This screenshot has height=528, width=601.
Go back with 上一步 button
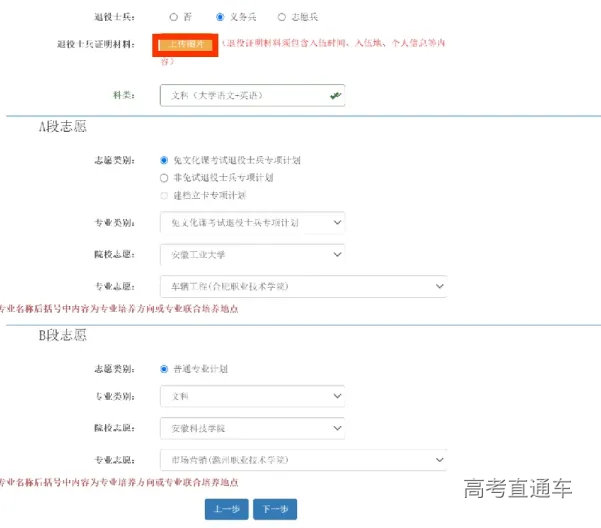click(x=226, y=509)
